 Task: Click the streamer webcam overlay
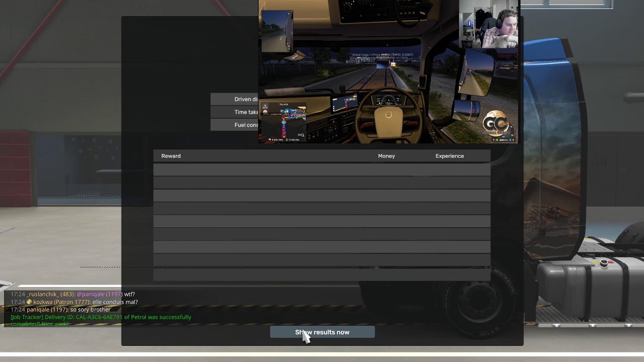(489, 24)
